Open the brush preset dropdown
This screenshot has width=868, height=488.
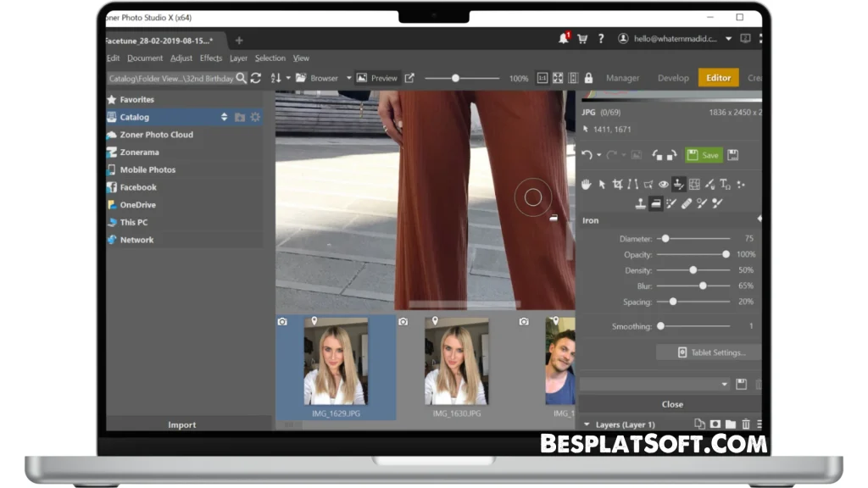click(x=724, y=384)
